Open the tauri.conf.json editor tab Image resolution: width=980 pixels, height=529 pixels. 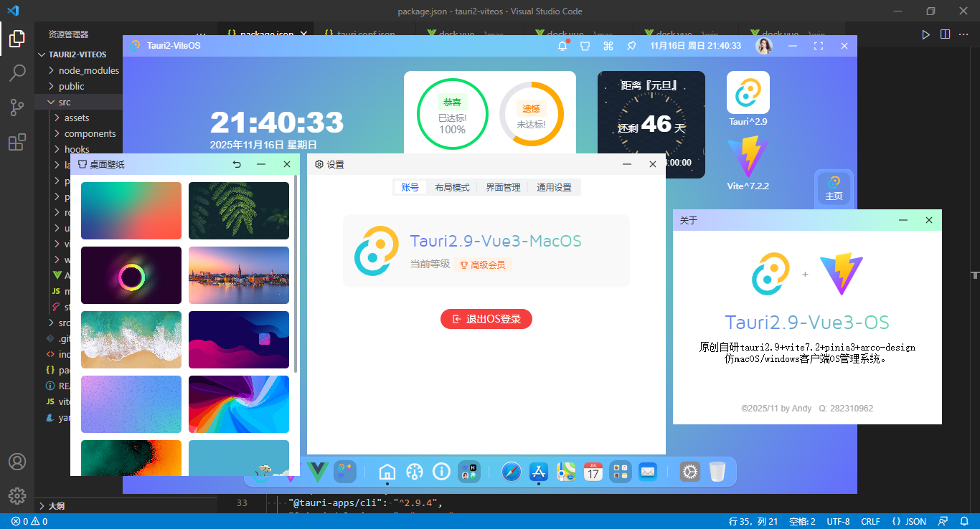pos(361,33)
